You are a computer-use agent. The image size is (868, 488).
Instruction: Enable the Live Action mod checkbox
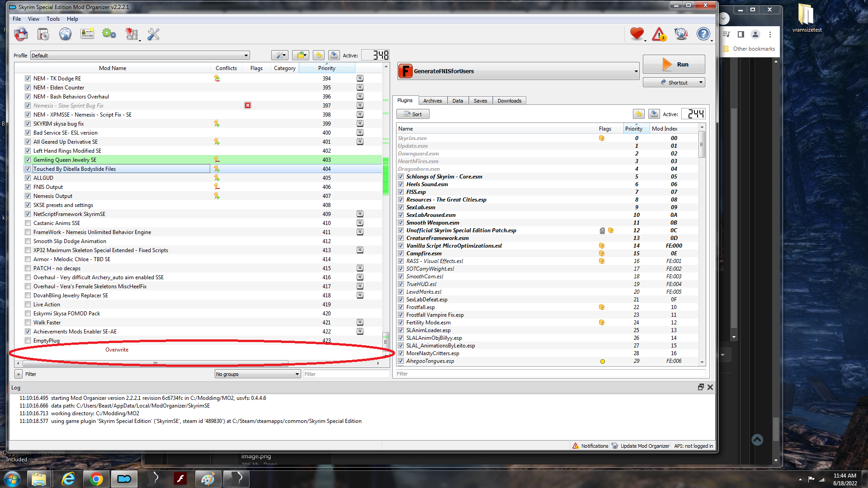(28, 305)
